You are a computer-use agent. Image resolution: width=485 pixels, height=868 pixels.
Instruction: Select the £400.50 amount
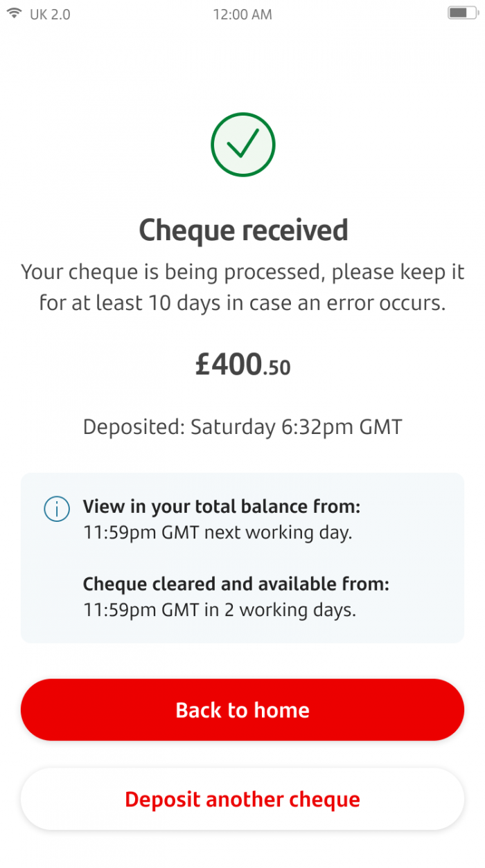tap(242, 363)
